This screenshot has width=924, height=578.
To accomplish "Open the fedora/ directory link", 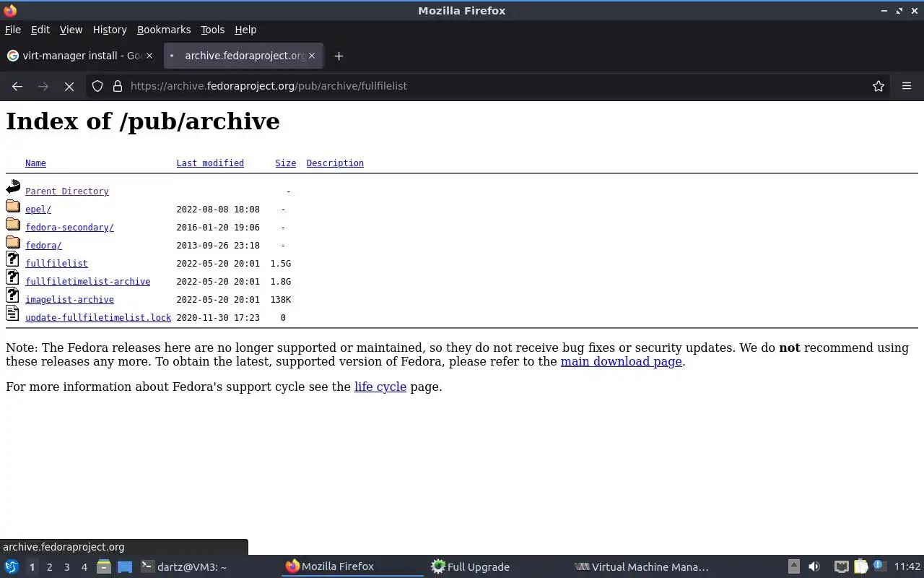I will click(43, 246).
